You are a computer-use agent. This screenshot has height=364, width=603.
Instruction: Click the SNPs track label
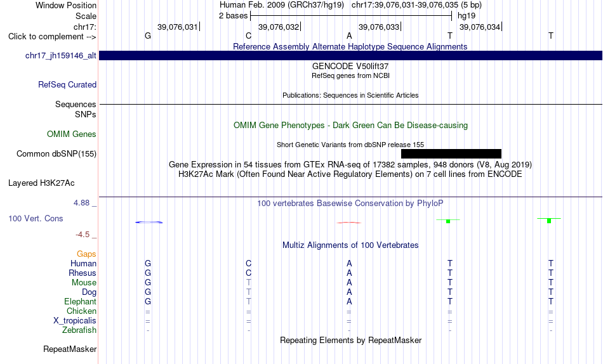pyautogui.click(x=86, y=115)
